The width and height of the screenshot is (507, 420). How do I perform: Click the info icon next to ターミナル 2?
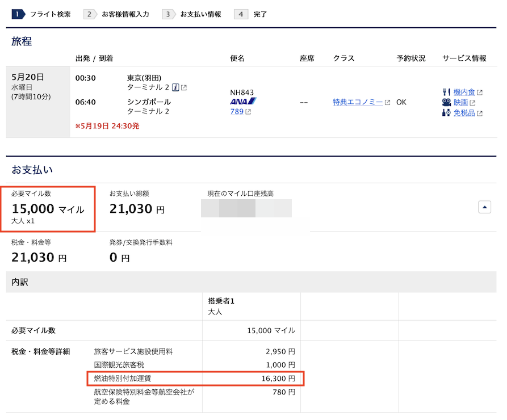[x=175, y=87]
